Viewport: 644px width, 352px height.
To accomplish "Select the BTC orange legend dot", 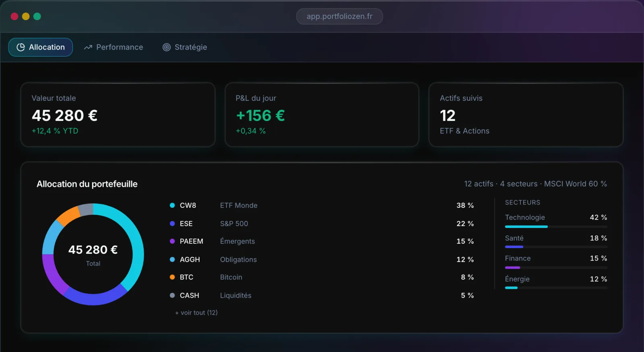I will pos(172,277).
